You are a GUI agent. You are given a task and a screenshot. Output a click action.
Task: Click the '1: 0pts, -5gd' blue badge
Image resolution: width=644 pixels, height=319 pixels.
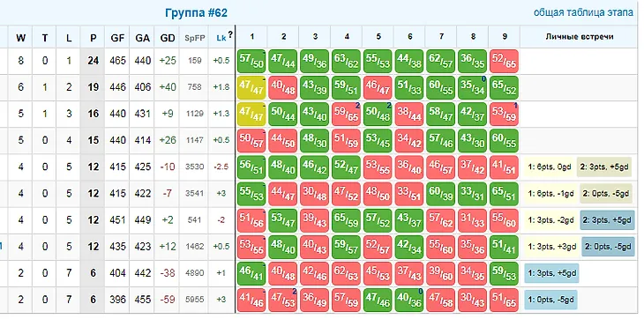tap(550, 300)
